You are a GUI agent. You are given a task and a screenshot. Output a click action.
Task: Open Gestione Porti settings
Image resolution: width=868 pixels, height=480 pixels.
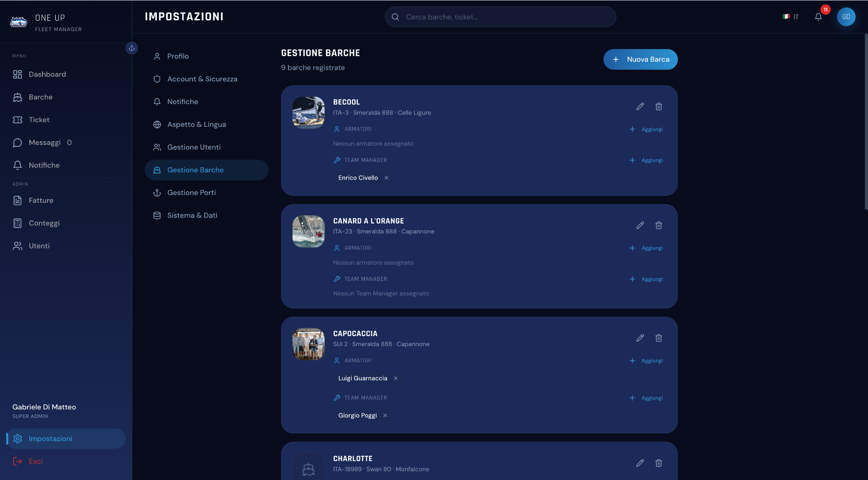pyautogui.click(x=207, y=193)
